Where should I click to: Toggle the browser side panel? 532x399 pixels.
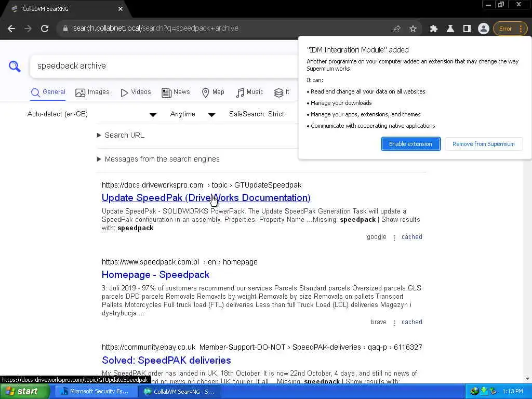click(467, 29)
